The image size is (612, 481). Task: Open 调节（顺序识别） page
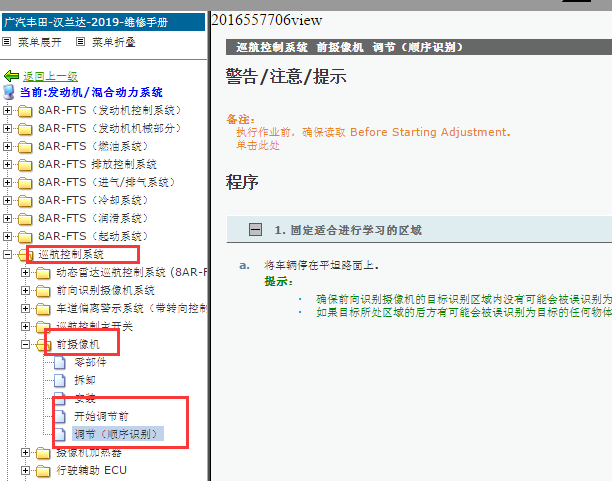pos(117,434)
